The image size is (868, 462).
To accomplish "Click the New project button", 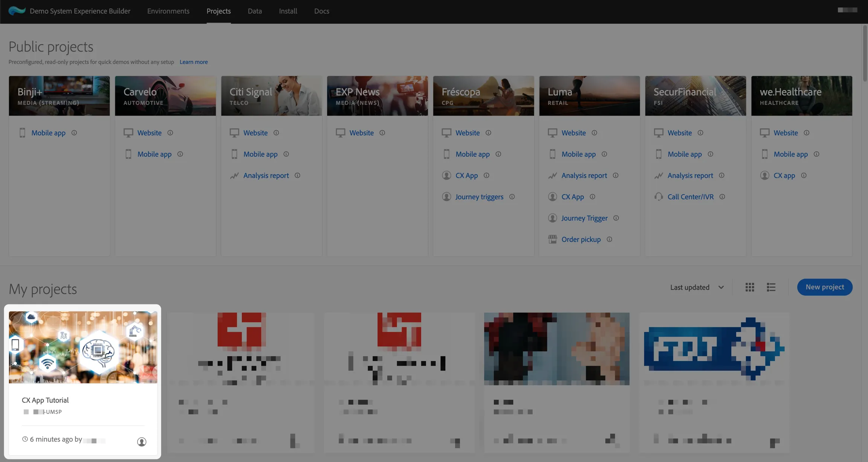I will [x=825, y=287].
